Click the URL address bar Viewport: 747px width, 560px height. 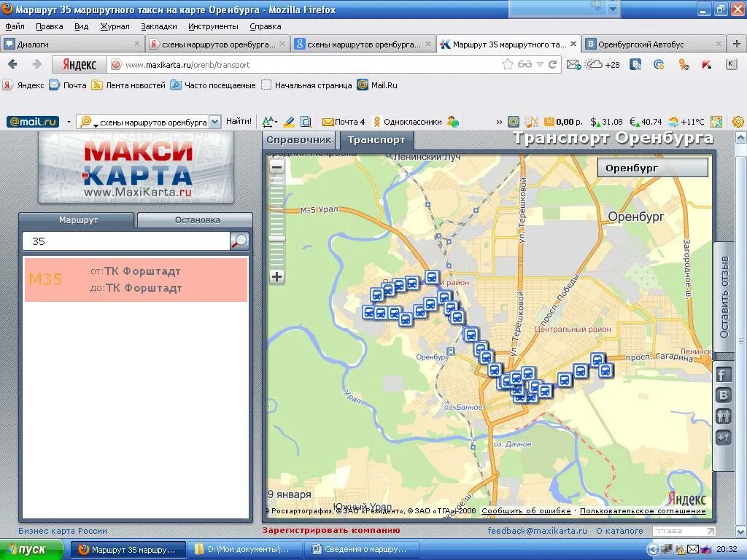tap(309, 65)
